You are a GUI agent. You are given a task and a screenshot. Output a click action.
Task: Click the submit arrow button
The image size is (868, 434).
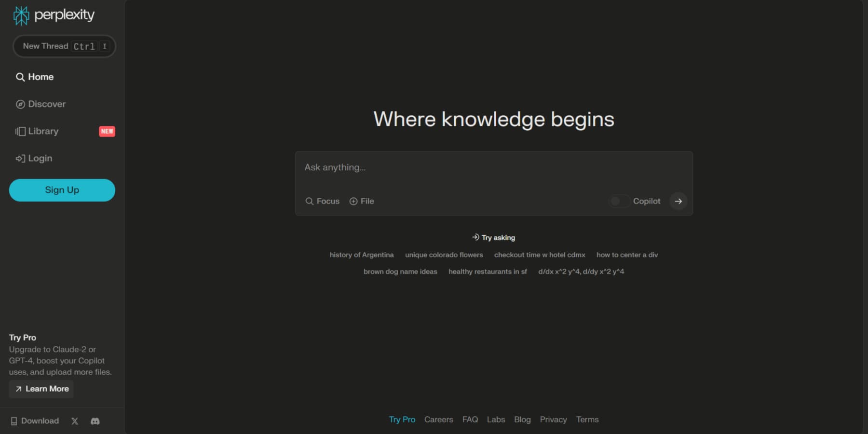[x=678, y=201]
